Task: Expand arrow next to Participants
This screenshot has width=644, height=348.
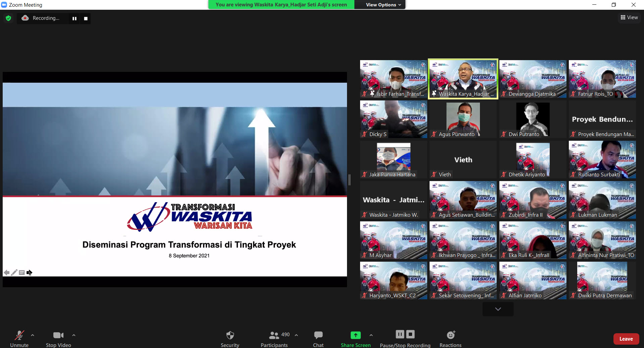Action: click(296, 335)
